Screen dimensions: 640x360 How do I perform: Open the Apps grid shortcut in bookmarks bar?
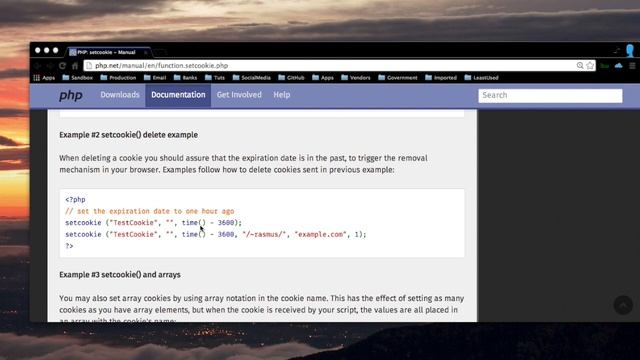coord(44,78)
